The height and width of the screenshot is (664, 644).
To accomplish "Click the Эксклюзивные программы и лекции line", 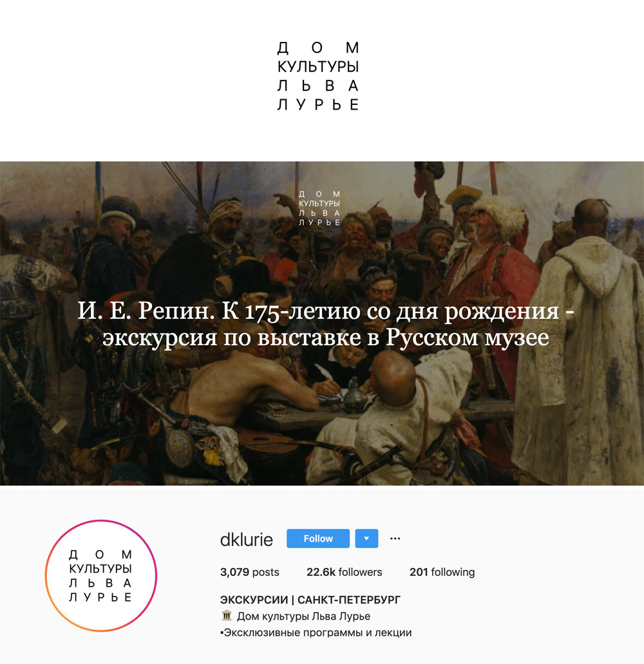I will pyautogui.click(x=316, y=632).
